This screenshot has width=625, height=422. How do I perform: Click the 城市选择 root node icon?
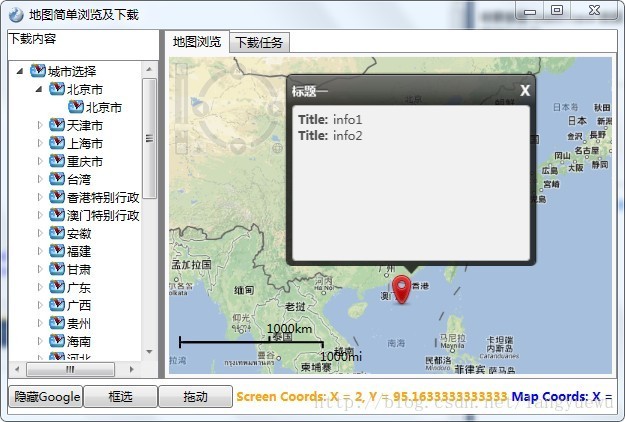38,71
